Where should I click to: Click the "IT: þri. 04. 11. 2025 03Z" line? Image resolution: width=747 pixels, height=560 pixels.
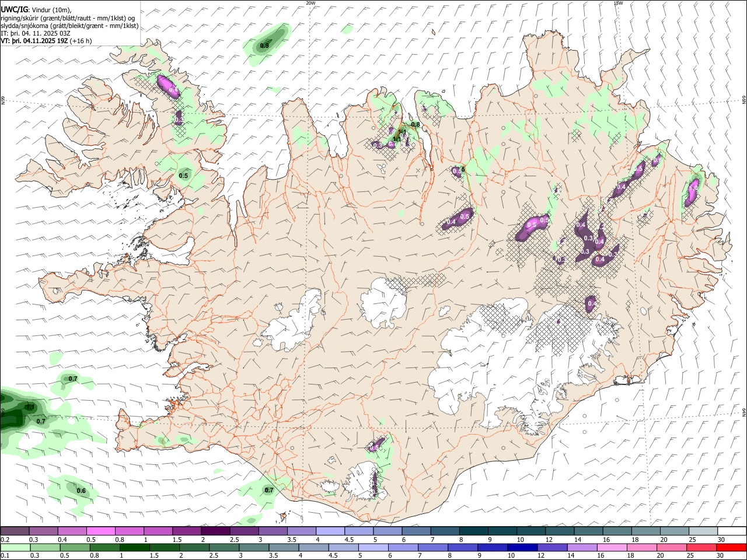coord(36,33)
